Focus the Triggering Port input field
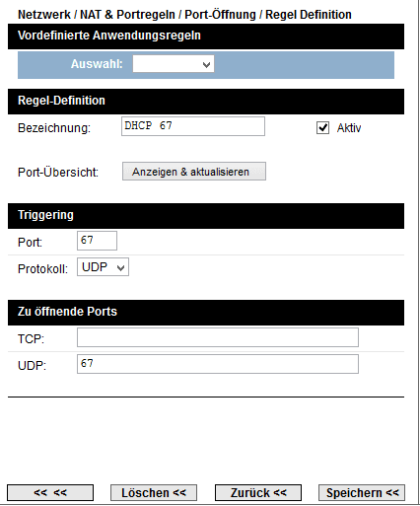The height and width of the screenshot is (506, 420). point(97,241)
